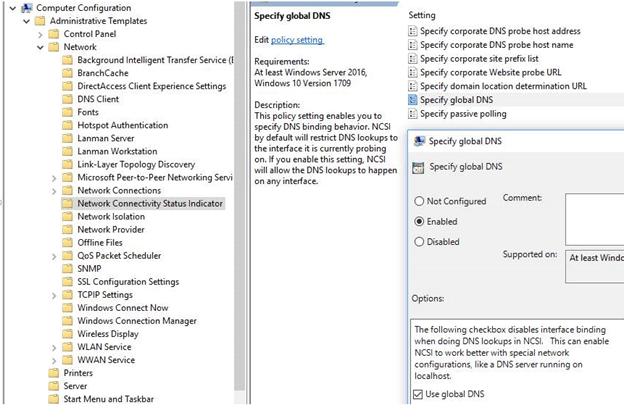
Task: Click icon for Specify corporate site prefix list
Action: [413, 59]
